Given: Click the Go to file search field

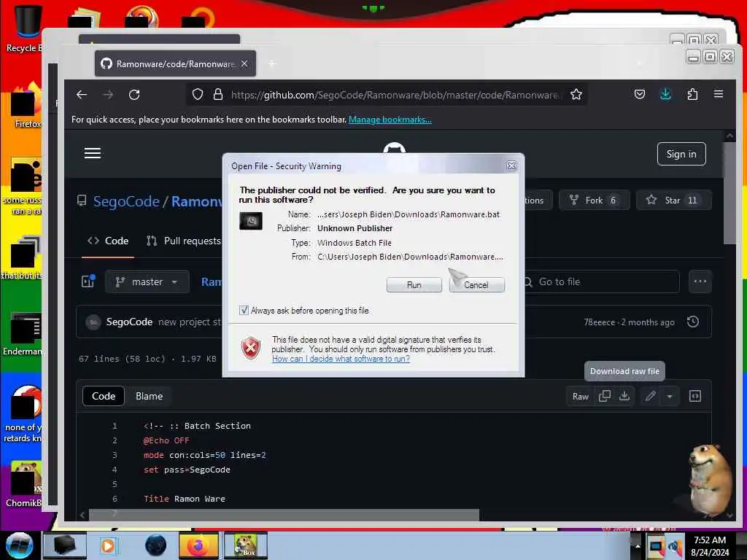Looking at the screenshot, I should (x=602, y=282).
